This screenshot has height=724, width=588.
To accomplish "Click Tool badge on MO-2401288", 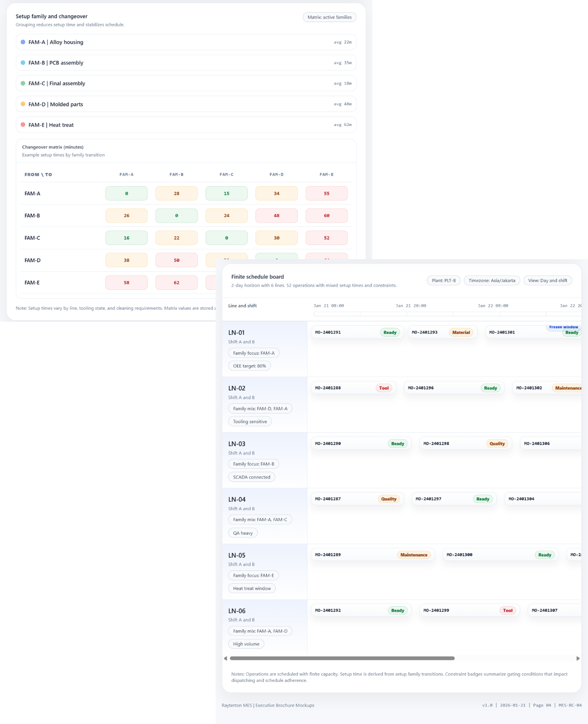I will click(x=384, y=388).
